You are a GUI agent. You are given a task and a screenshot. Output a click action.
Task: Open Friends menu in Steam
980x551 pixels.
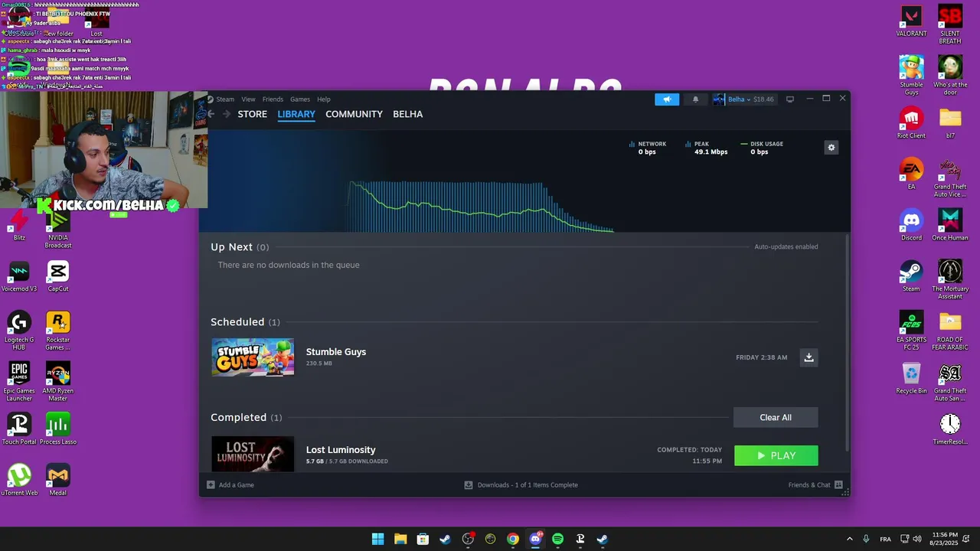[273, 99]
